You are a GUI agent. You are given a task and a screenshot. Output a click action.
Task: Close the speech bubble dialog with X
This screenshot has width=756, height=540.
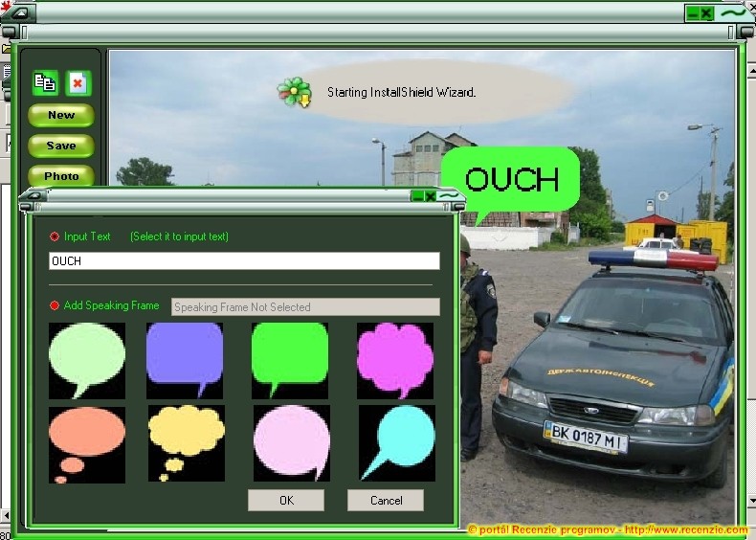[x=430, y=196]
